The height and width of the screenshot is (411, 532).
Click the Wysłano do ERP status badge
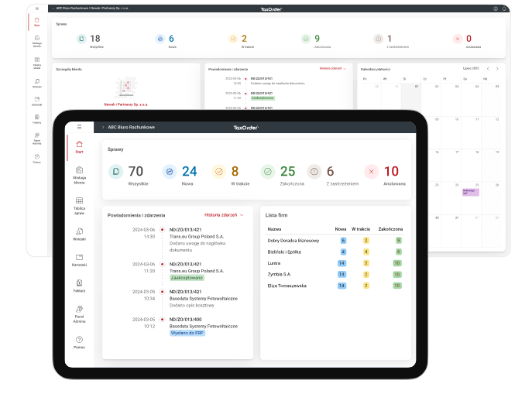[x=187, y=332]
